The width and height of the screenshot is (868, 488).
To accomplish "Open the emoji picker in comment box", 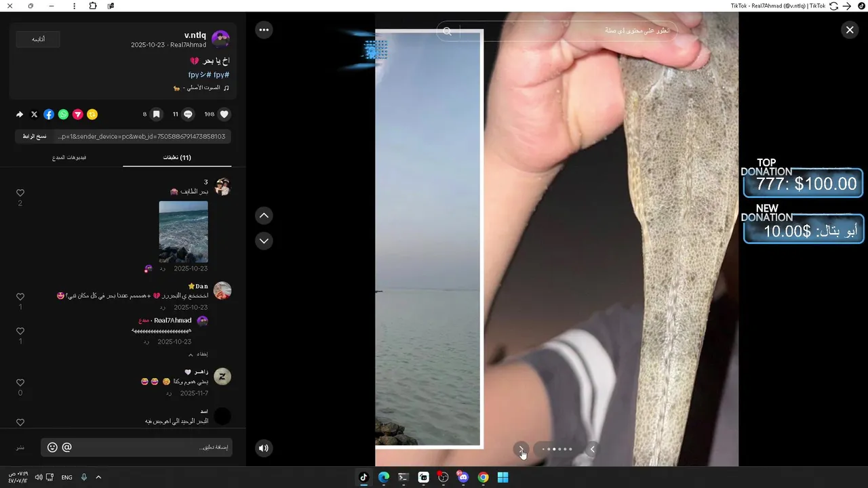I will (x=52, y=447).
